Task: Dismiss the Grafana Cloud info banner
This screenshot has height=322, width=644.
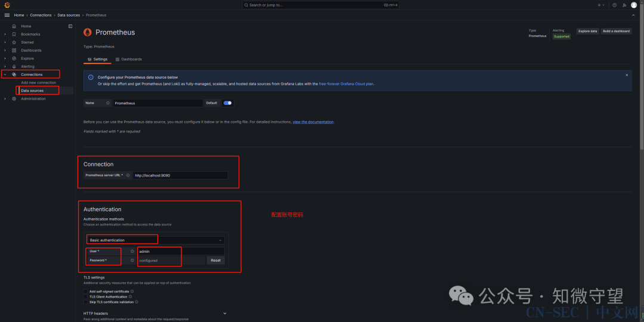Action: coord(627,75)
